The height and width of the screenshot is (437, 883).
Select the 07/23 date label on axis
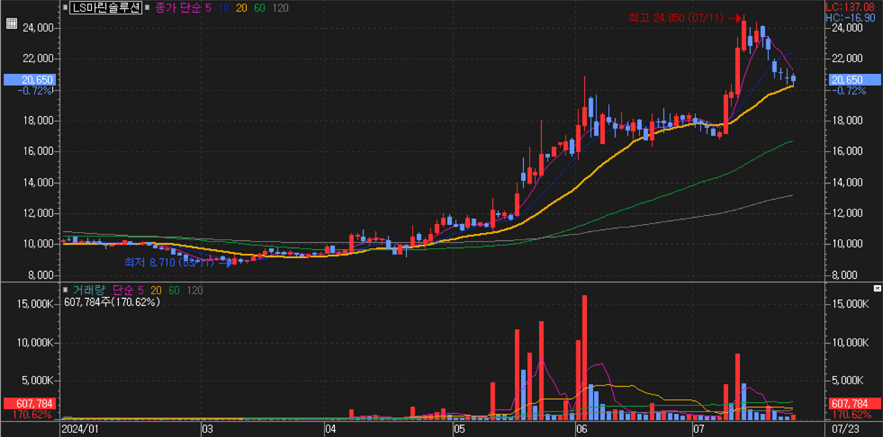click(845, 428)
